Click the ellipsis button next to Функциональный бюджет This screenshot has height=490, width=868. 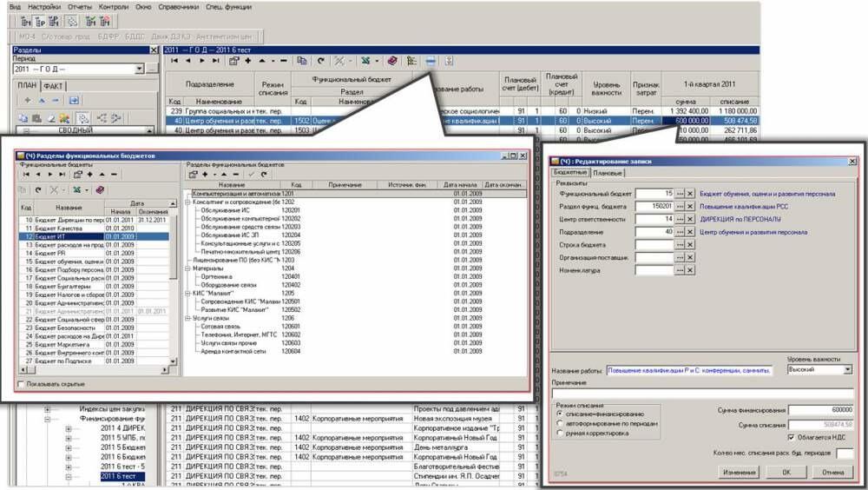pyautogui.click(x=681, y=193)
